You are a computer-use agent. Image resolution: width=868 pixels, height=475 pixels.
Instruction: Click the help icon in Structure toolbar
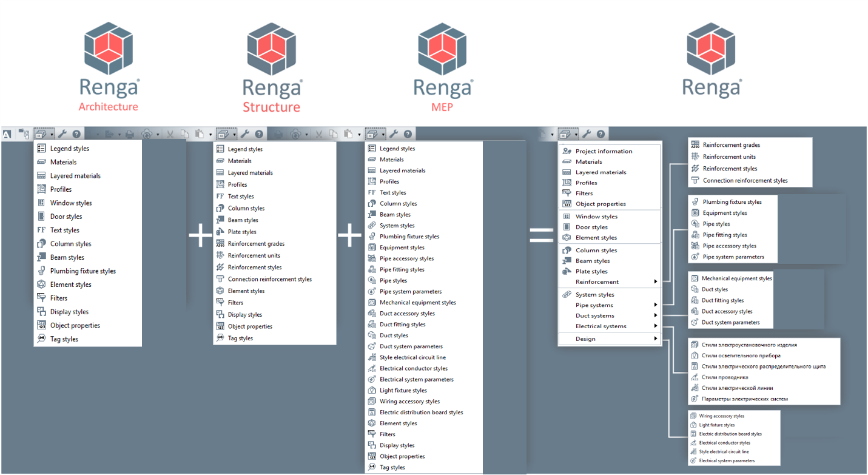point(259,134)
